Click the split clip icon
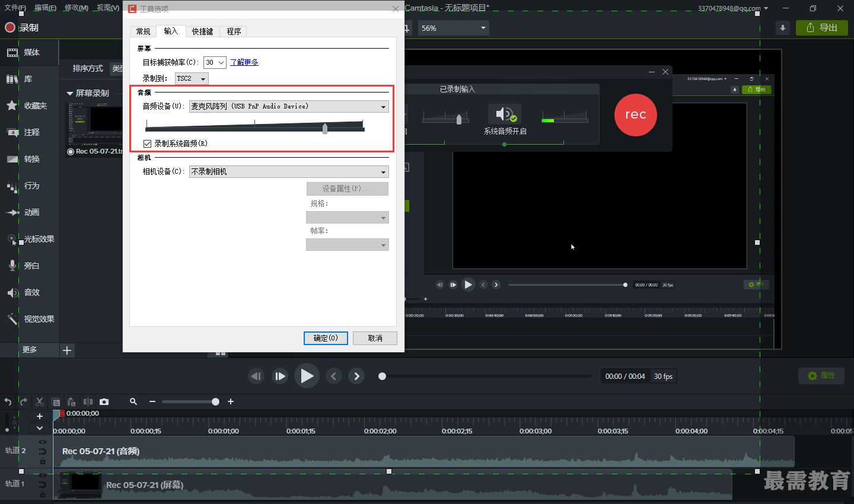Image resolution: width=854 pixels, height=504 pixels. pos(88,401)
